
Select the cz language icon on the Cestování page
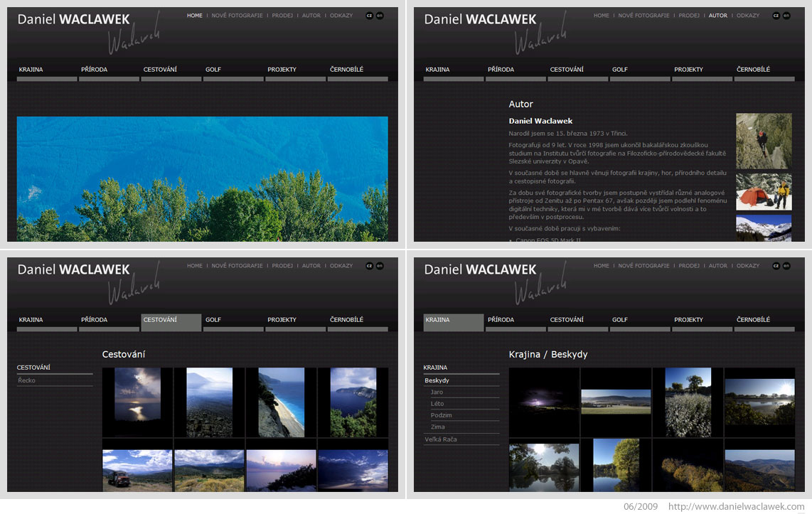point(369,266)
